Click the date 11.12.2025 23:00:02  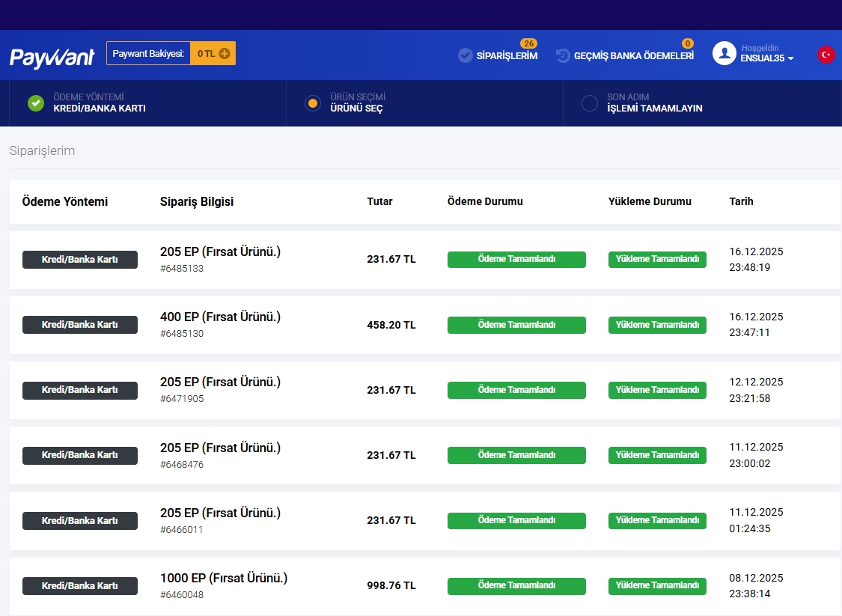[x=756, y=455]
